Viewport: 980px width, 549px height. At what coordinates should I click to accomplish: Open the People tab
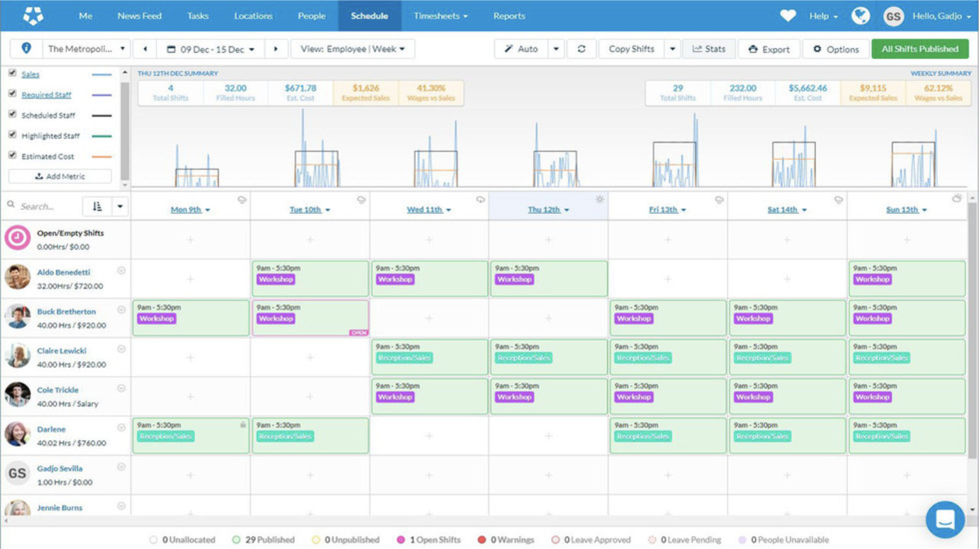click(x=312, y=16)
